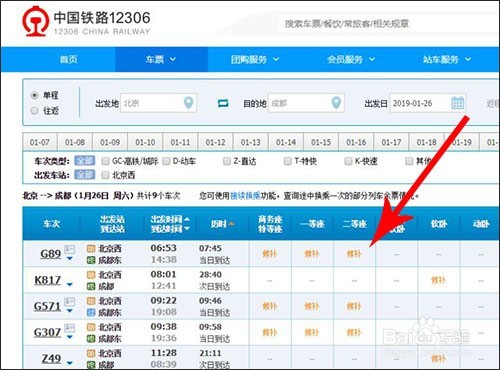This screenshot has height=370, width=500.
Task: Click G571 一等座 候补 cell
Action: [312, 306]
